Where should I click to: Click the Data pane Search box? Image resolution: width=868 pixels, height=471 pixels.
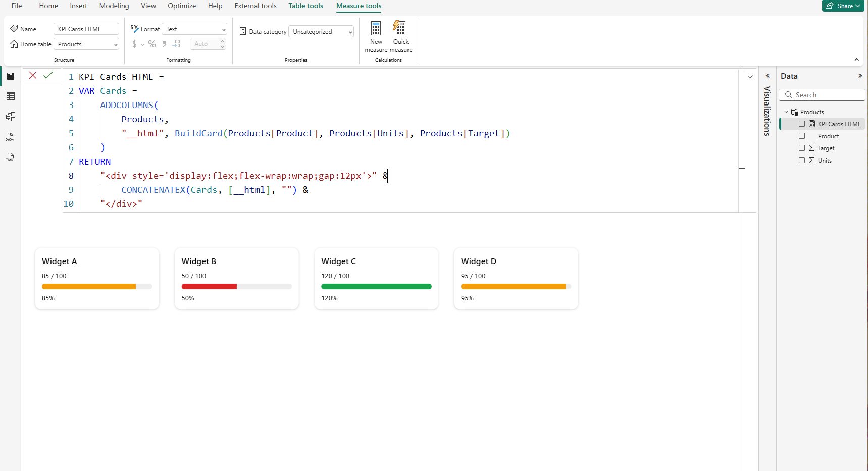pyautogui.click(x=822, y=95)
